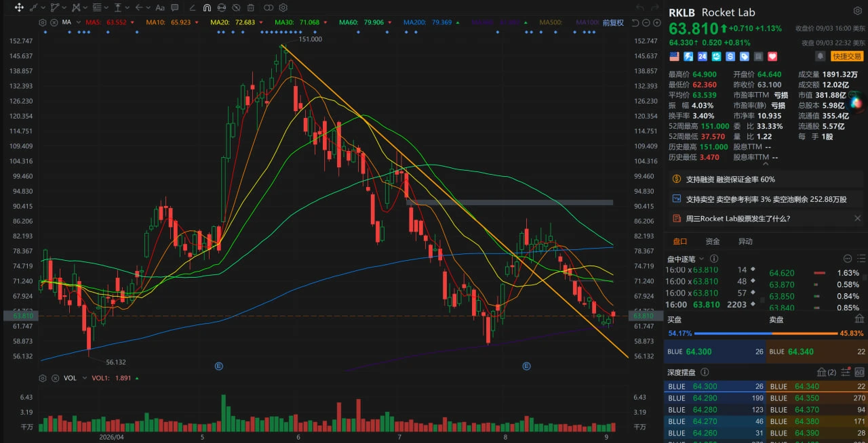Toggle the red heart favorite icon
The height and width of the screenshot is (443, 868).
772,56
